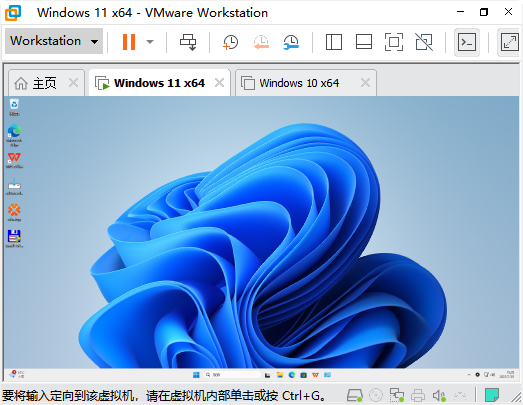Toggle Unity mode icon
The image size is (523, 405).
(424, 42)
